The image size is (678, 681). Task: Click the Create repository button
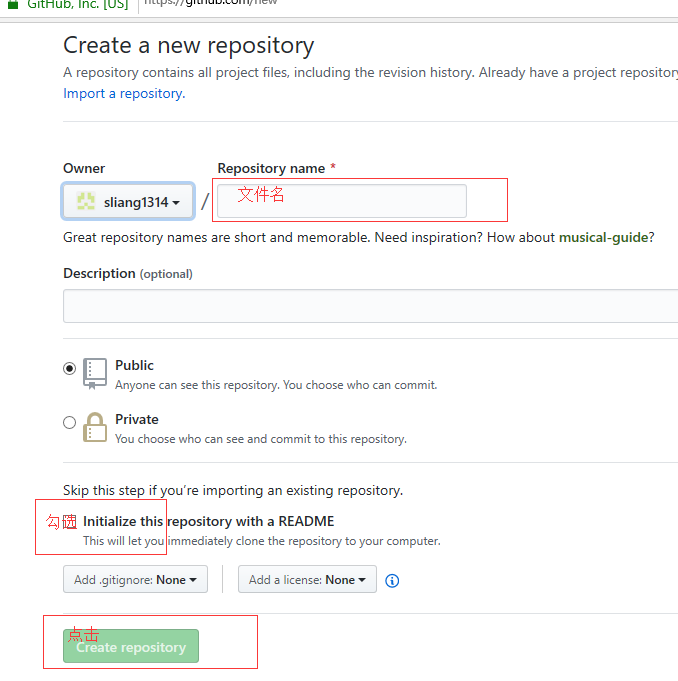131,646
